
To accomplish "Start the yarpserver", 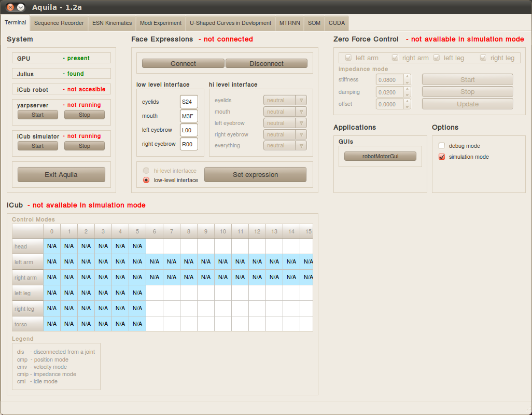I will click(38, 115).
